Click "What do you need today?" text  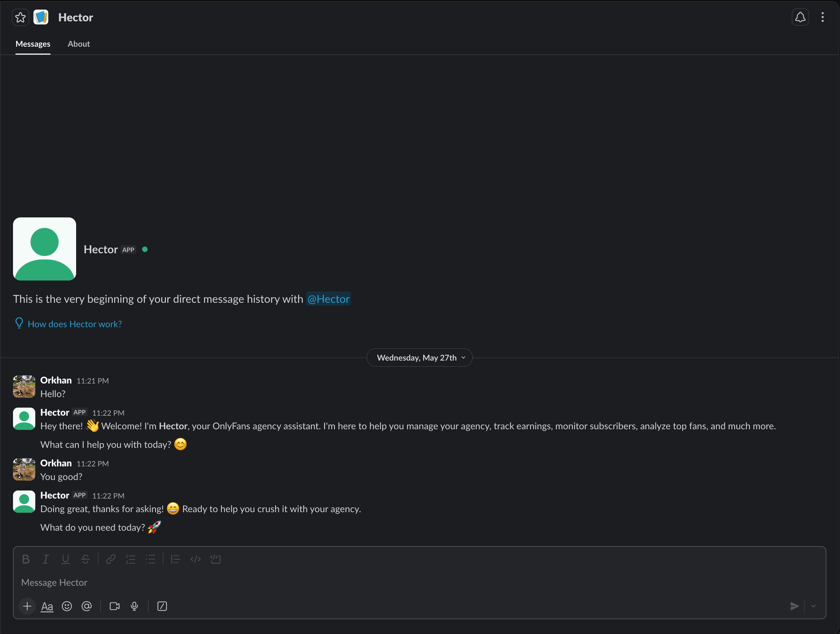click(x=93, y=528)
